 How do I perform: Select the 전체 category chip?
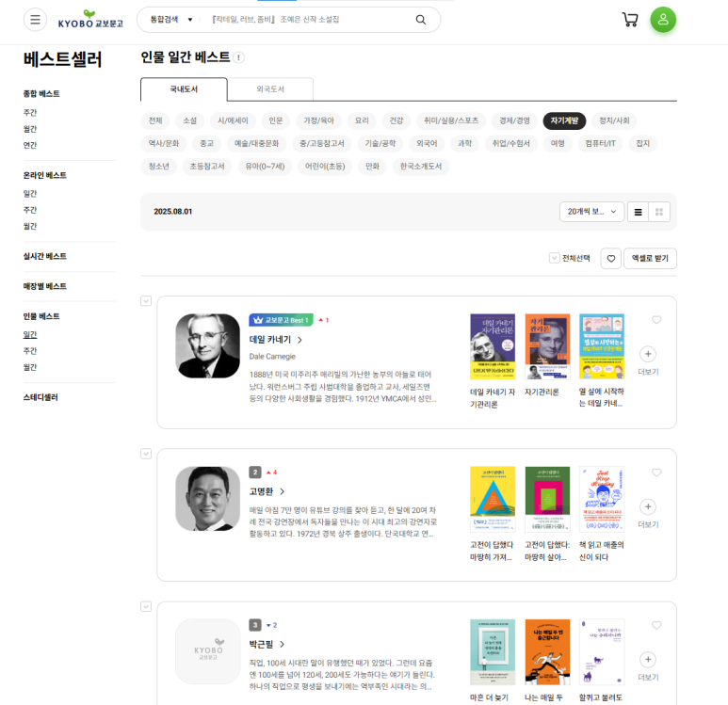(x=155, y=120)
